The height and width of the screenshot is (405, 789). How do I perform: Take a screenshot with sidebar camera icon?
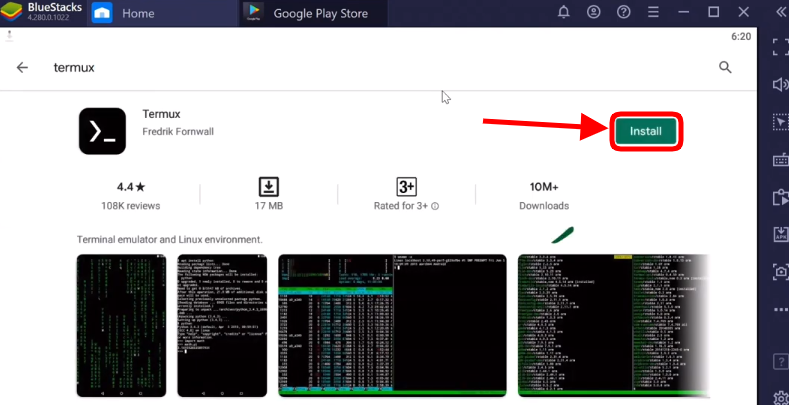pyautogui.click(x=780, y=272)
